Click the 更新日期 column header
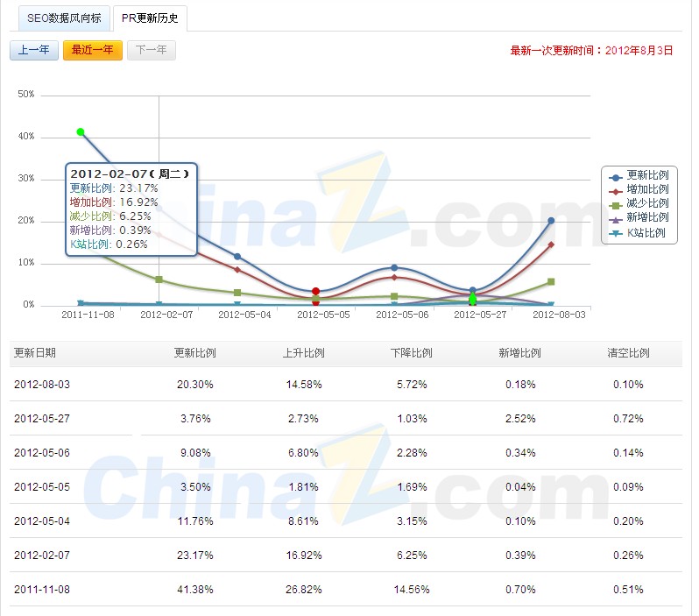The height and width of the screenshot is (616, 699). tap(35, 353)
